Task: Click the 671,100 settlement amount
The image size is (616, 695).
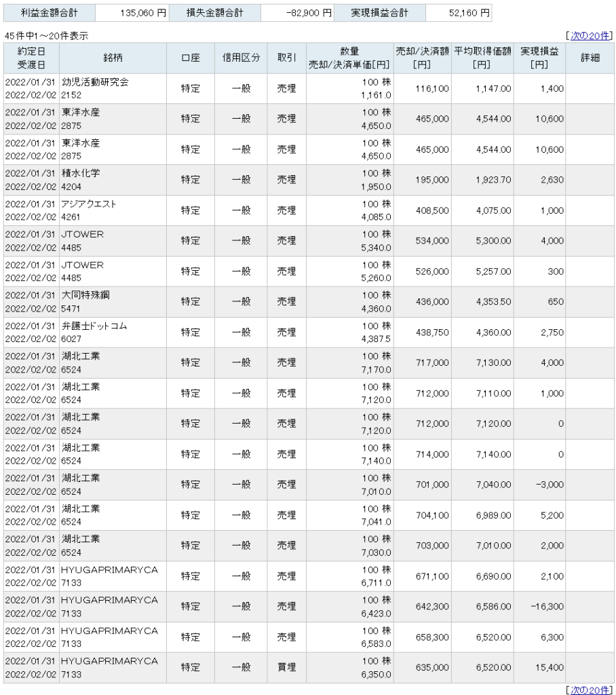Action: click(432, 576)
